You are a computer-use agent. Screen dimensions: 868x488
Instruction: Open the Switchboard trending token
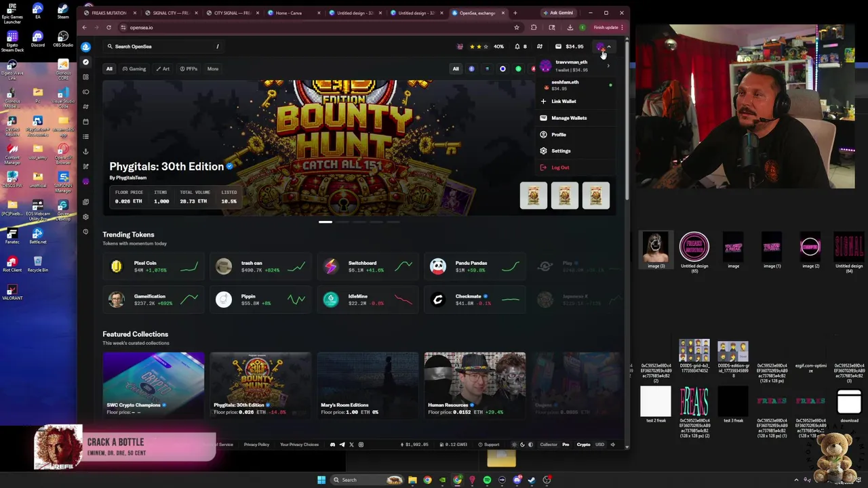pos(367,266)
